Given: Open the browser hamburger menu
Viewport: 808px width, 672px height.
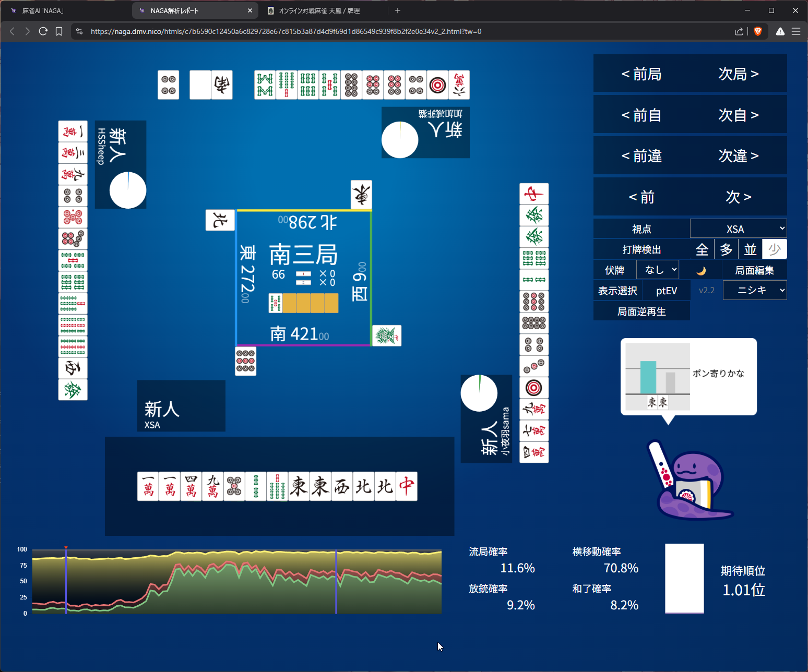Looking at the screenshot, I should pyautogui.click(x=796, y=31).
